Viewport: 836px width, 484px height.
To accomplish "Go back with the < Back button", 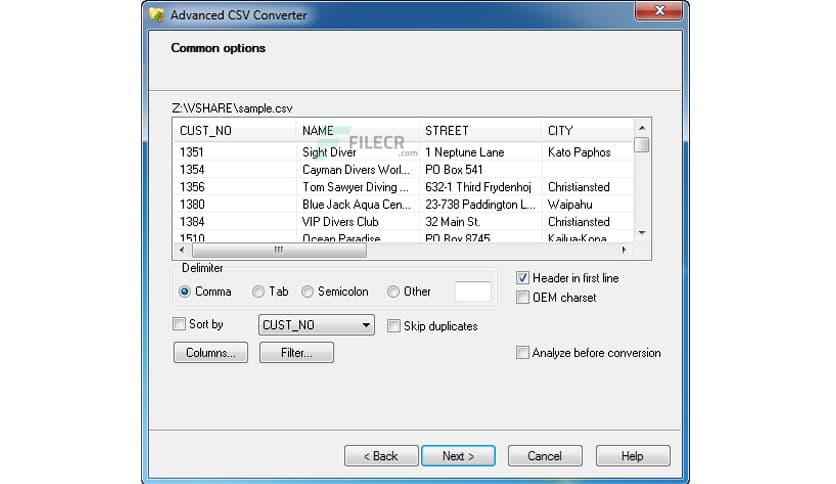I will (x=381, y=456).
